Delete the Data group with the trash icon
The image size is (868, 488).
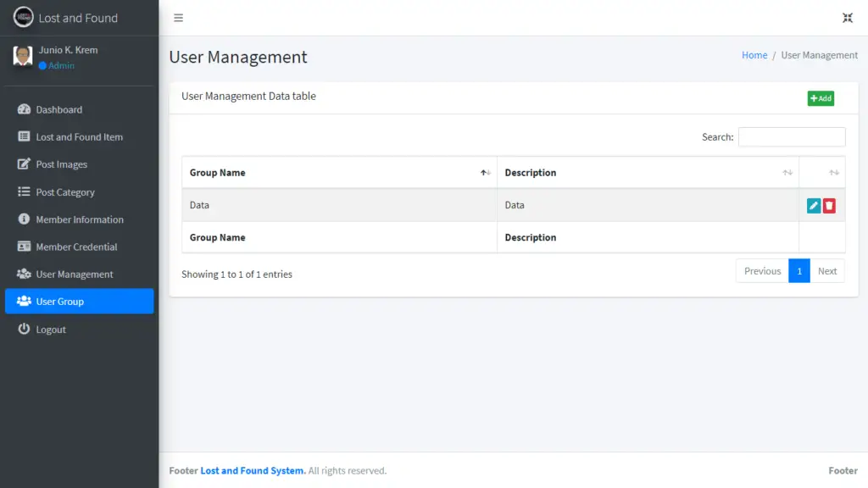pos(828,205)
